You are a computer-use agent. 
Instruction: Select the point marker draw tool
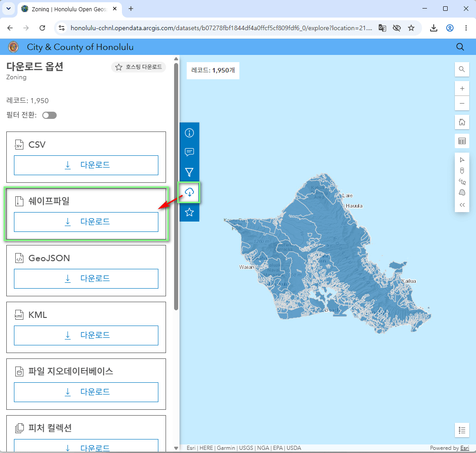click(x=462, y=171)
